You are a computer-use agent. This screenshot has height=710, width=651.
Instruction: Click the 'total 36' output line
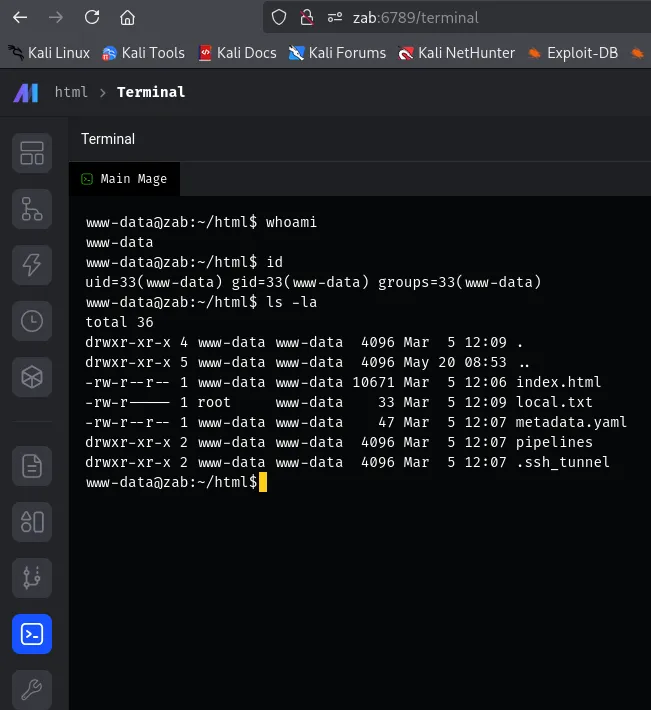120,322
